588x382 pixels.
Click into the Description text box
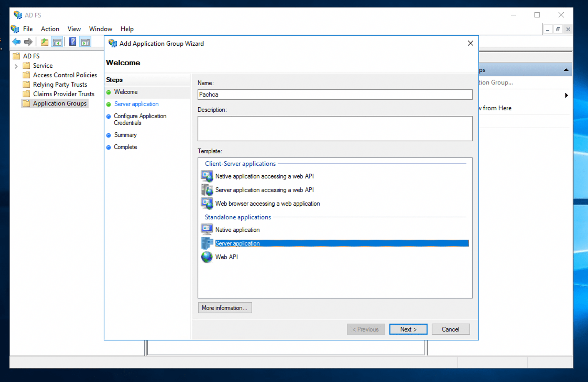(x=335, y=129)
